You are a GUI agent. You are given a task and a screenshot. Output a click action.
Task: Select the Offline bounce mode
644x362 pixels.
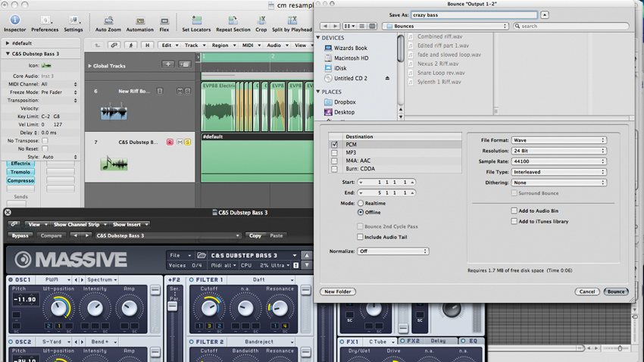pos(361,212)
